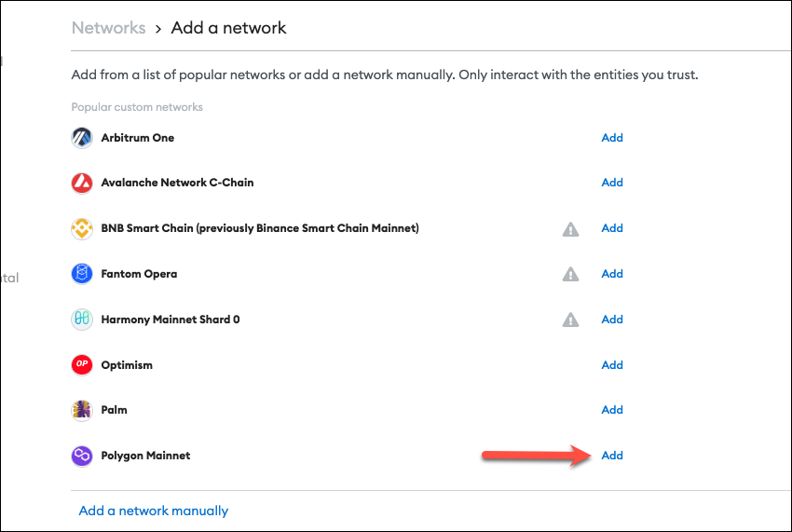Select the Palm name text
Viewport: 792px width, 532px height.
(x=115, y=410)
